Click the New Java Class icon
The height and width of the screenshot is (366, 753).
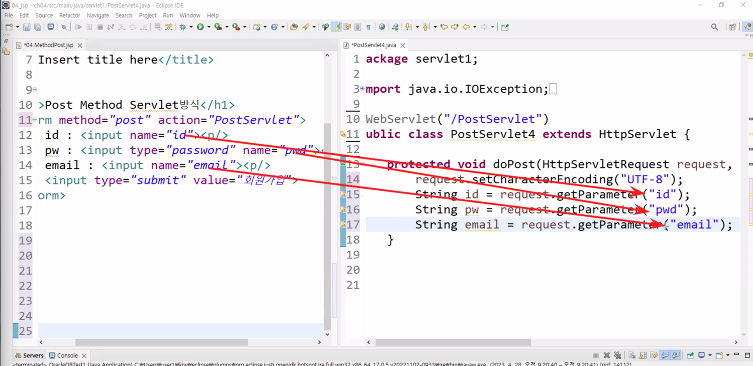click(274, 27)
